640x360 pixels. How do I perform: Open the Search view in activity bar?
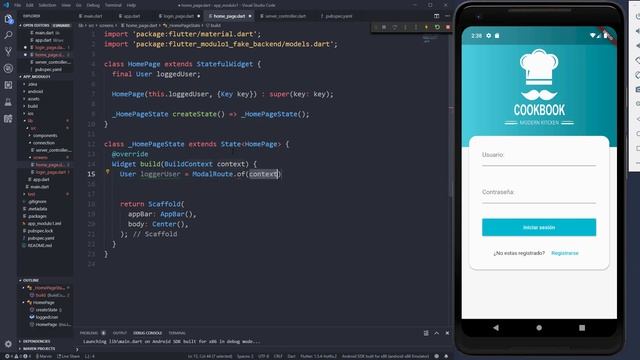point(8,35)
